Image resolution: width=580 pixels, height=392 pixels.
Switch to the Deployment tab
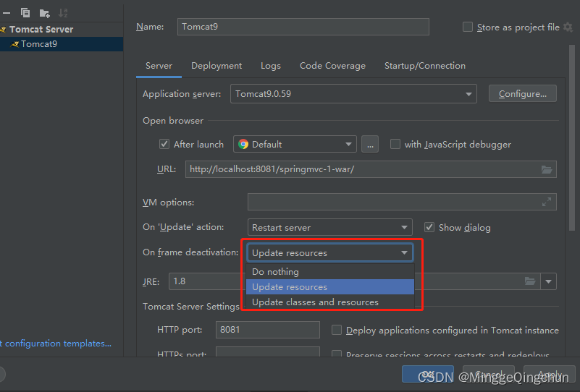pyautogui.click(x=217, y=66)
